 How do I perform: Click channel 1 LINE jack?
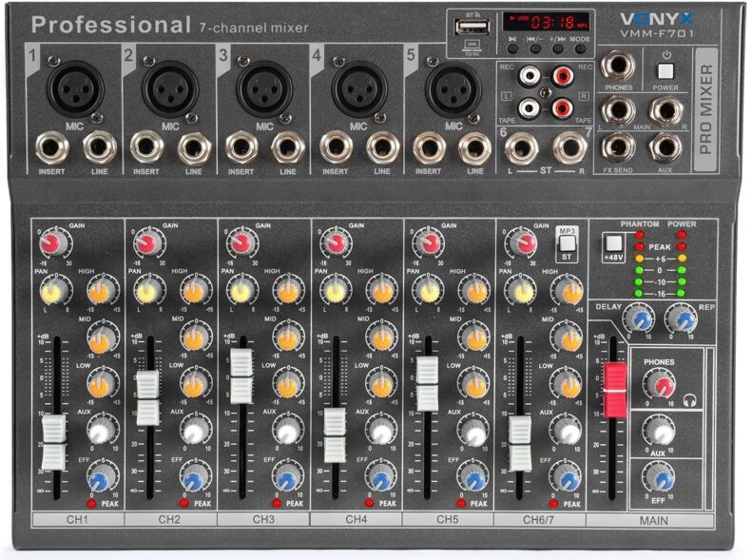(x=99, y=147)
